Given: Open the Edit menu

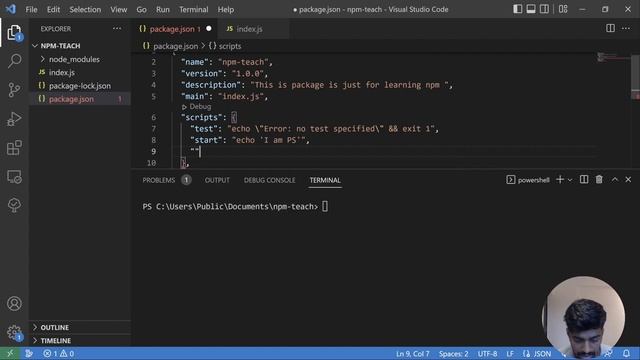Looking at the screenshot, I should [x=53, y=9].
